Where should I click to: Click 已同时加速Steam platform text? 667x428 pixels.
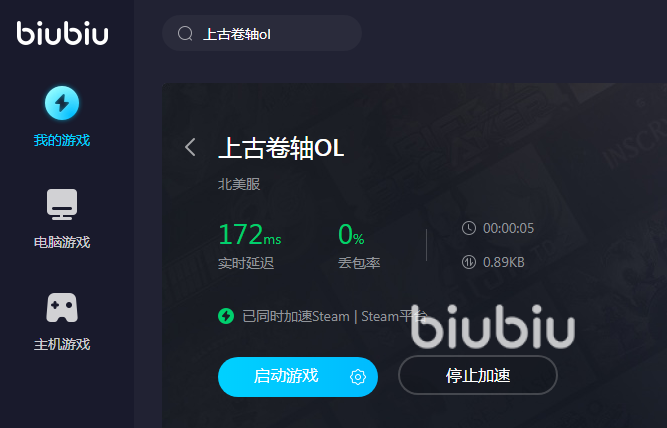click(335, 316)
